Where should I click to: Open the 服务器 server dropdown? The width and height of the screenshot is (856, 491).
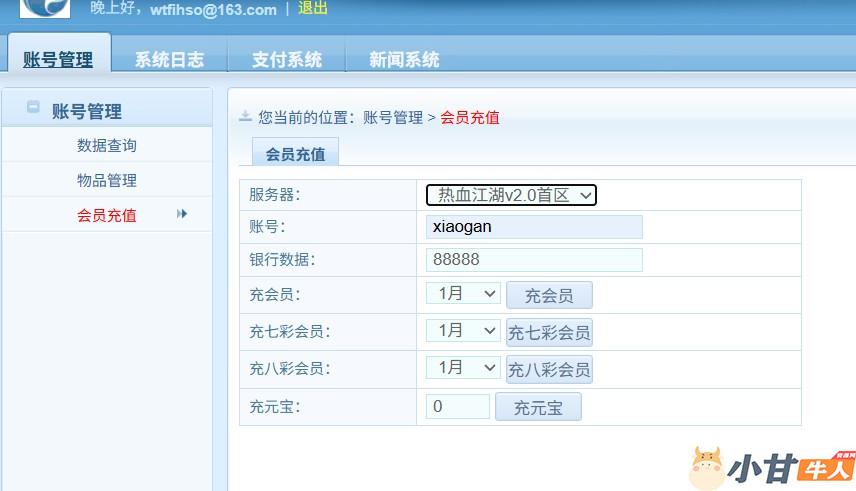click(511, 195)
